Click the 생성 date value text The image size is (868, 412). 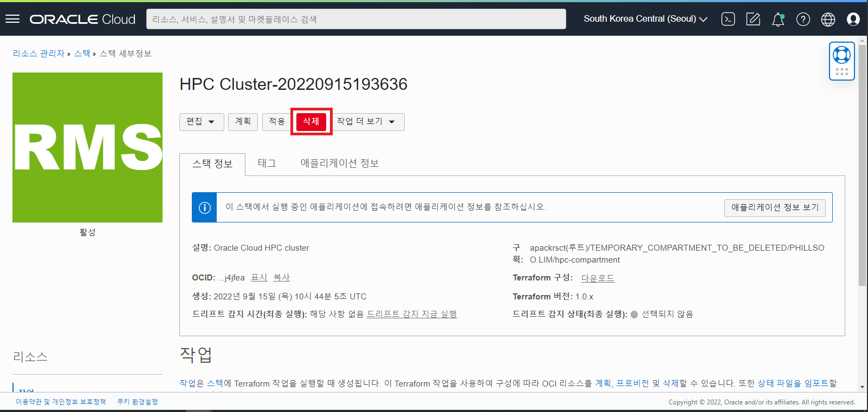coord(290,297)
